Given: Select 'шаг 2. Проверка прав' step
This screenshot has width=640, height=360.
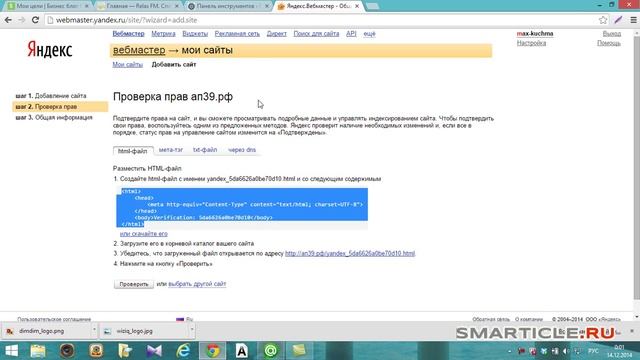Looking at the screenshot, I should click(x=60, y=107).
